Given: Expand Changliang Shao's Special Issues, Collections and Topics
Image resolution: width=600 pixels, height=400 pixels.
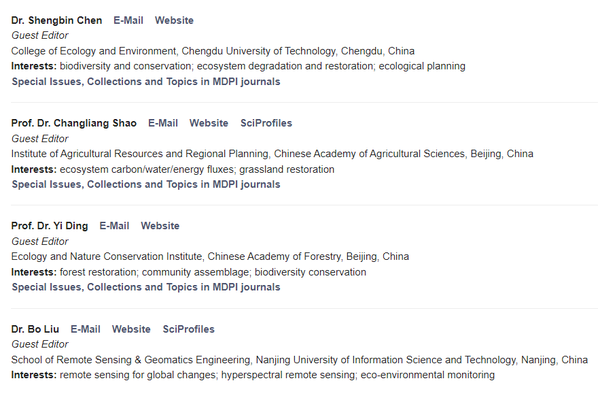Looking at the screenshot, I should tap(146, 184).
